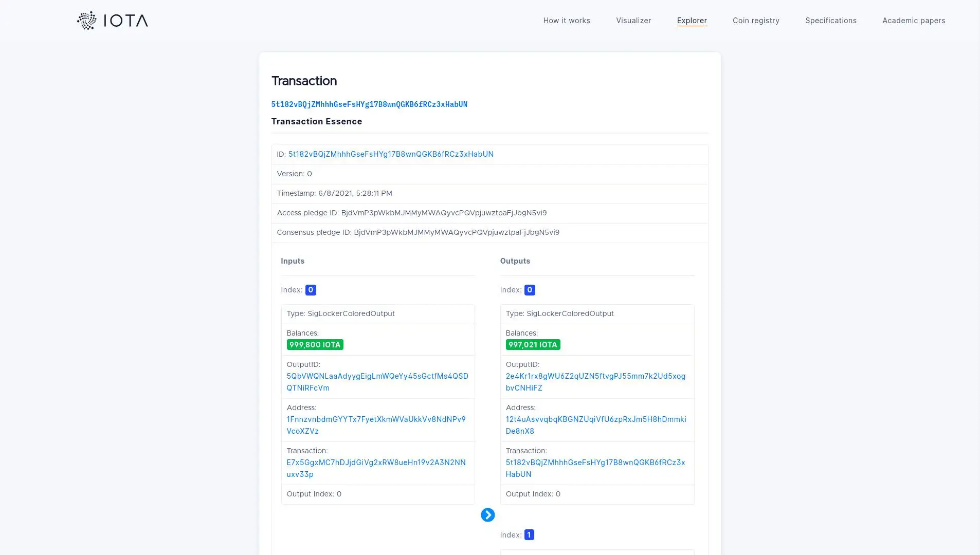Click the blue arrow between inputs and outputs
The width and height of the screenshot is (980, 555).
487,515
